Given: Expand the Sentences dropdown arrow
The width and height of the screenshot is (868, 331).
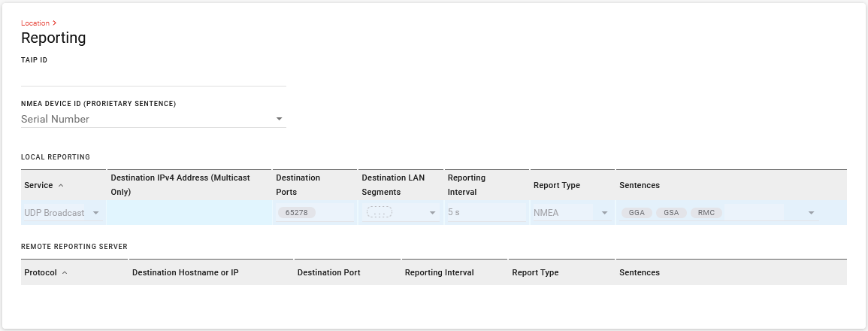Looking at the screenshot, I should (x=811, y=213).
